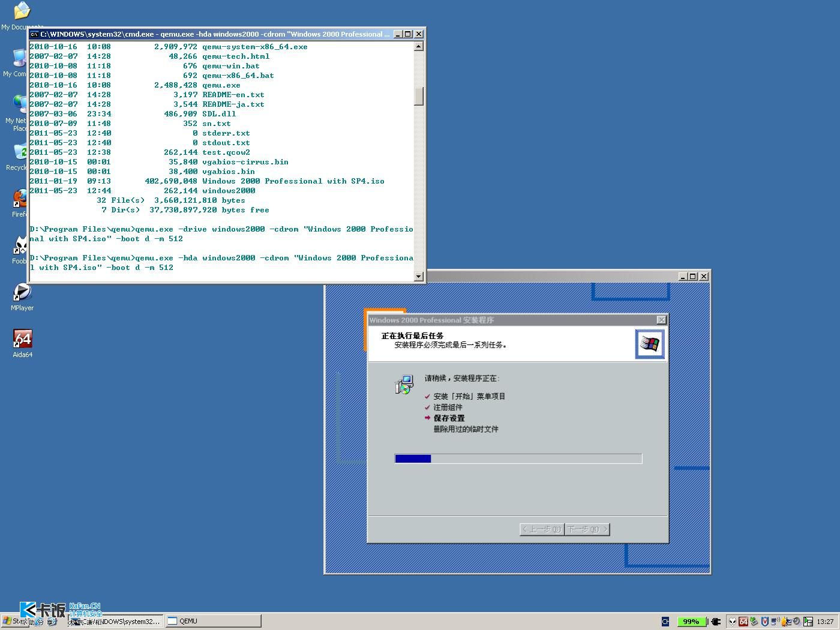Click the 'test.qcow2' listing line
Viewport: 840px width, 630px height.
(x=140, y=152)
